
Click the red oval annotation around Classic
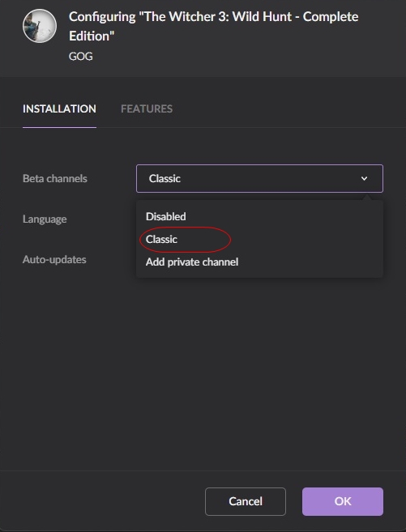[186, 240]
